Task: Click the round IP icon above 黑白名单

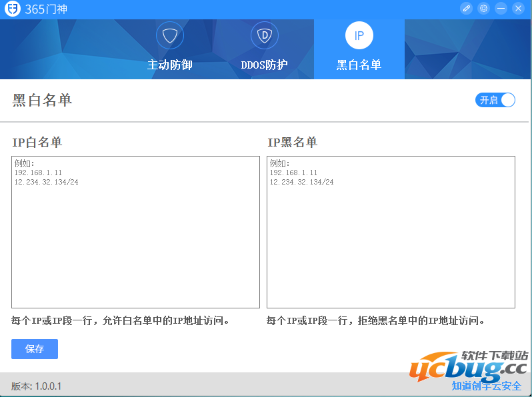Action: pos(359,35)
